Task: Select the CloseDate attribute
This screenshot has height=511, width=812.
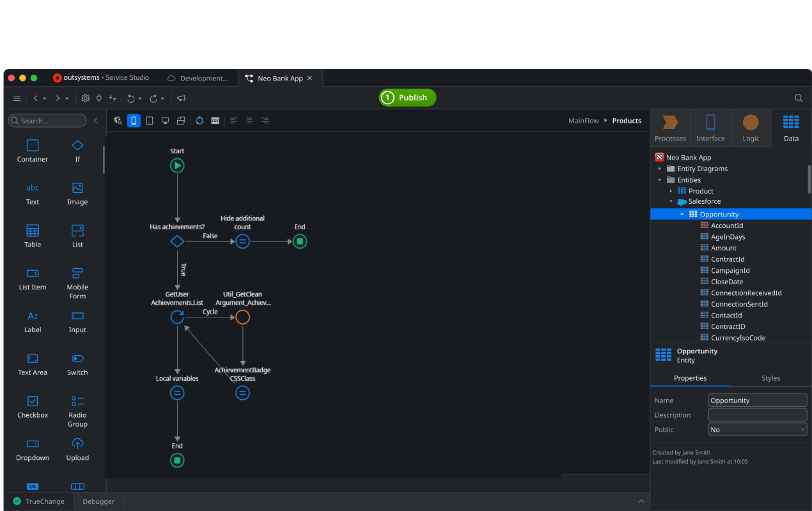Action: click(x=722, y=282)
